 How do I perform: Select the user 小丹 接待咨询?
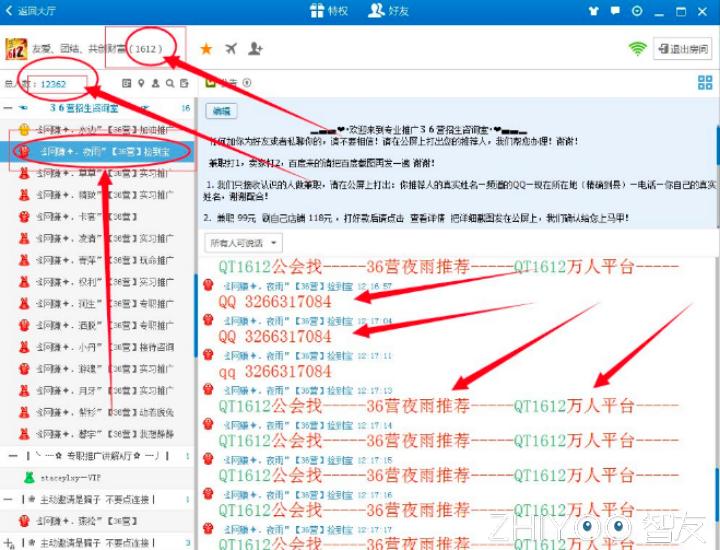(97, 347)
